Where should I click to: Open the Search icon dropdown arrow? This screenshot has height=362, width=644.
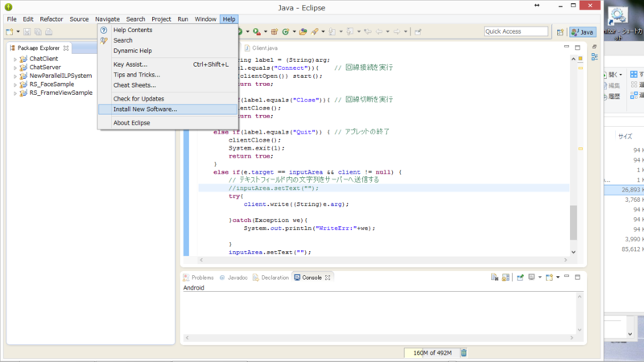(324, 31)
